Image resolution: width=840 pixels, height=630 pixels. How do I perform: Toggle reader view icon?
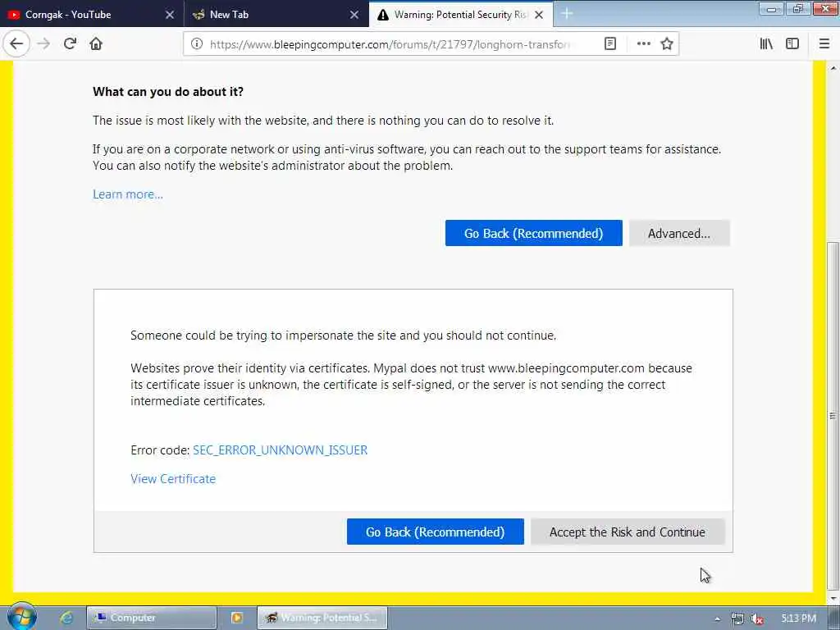point(610,44)
